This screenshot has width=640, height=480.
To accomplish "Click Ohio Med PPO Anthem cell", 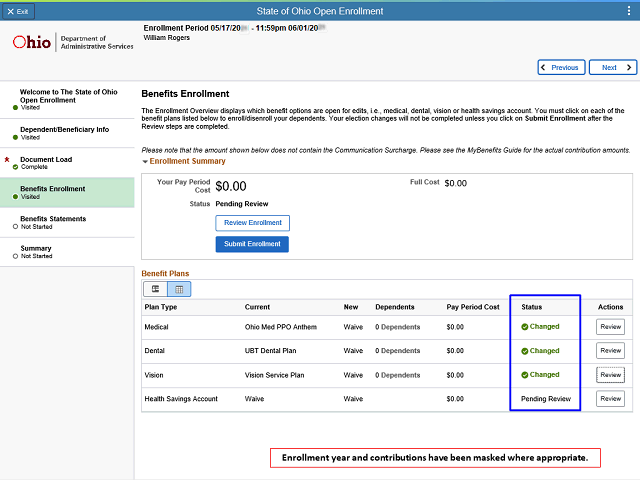I will [281, 327].
